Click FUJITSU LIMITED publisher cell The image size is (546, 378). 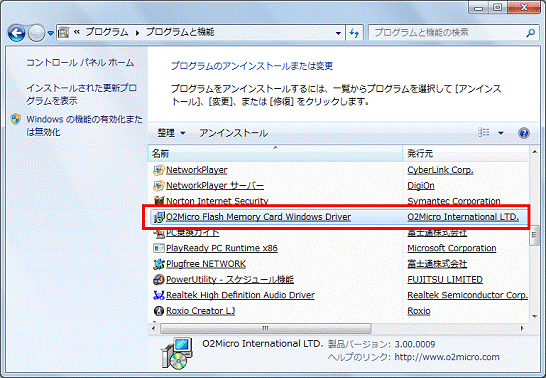[445, 279]
